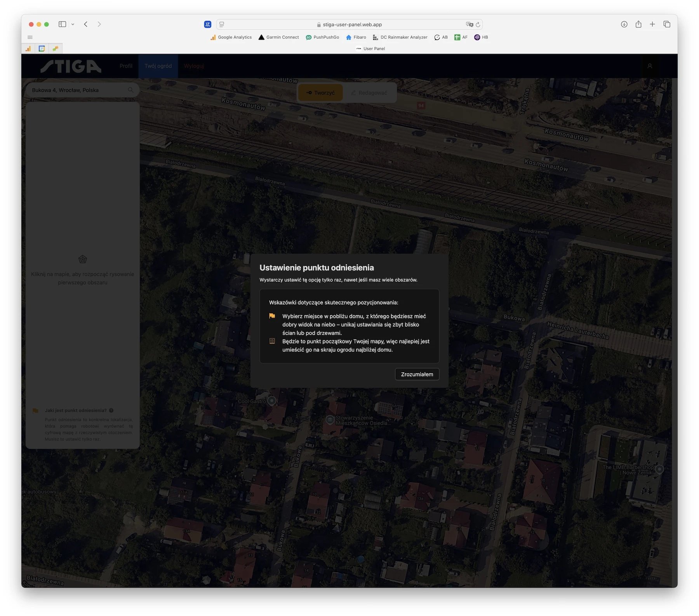
Task: Open the Share menu
Action: [x=638, y=24]
